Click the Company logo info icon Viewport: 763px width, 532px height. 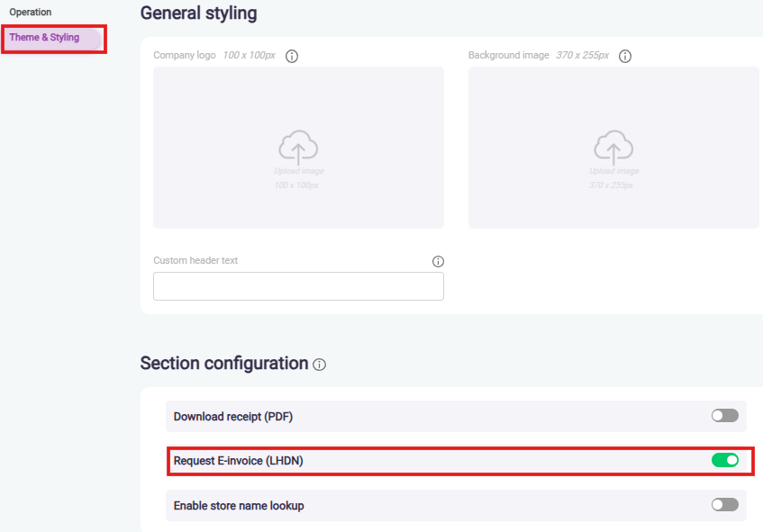292,56
